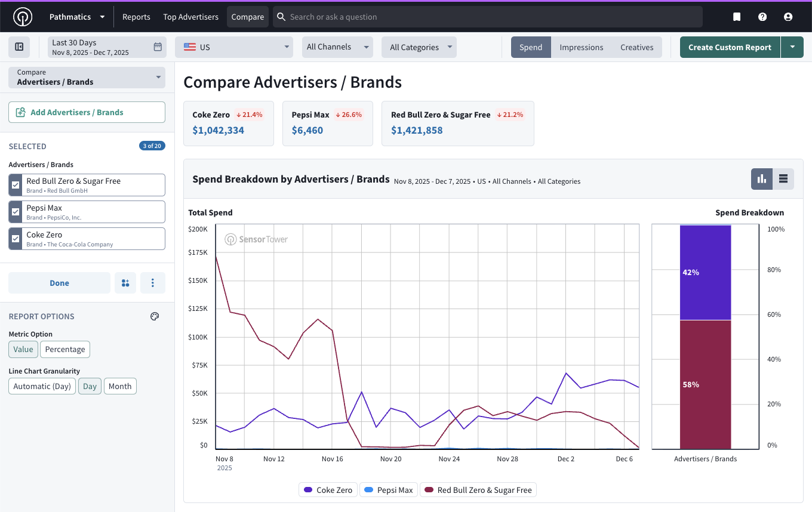Open the Red Bull Zero & Sugar Free summary card
The width and height of the screenshot is (812, 512).
(458, 124)
